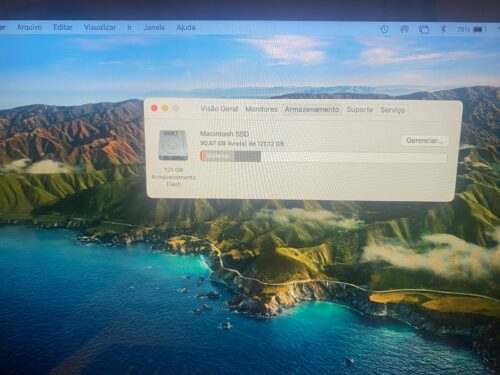Open the Ir menu

pyautogui.click(x=129, y=27)
